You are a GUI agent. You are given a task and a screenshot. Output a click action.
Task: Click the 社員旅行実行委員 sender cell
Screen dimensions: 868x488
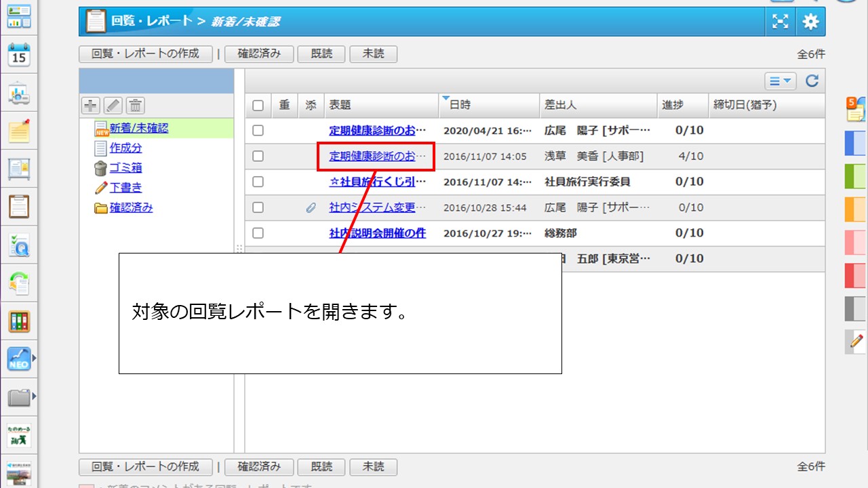coord(588,182)
